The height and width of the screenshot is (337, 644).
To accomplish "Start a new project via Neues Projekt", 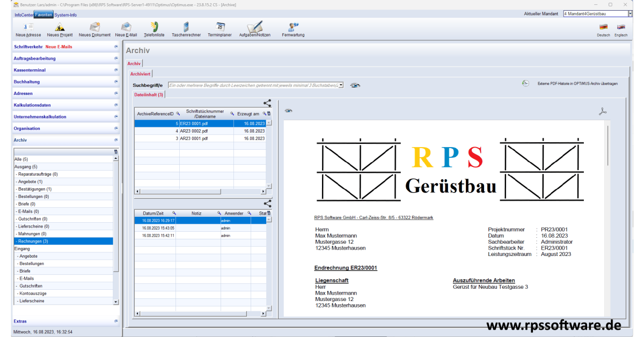I will pos(60,30).
